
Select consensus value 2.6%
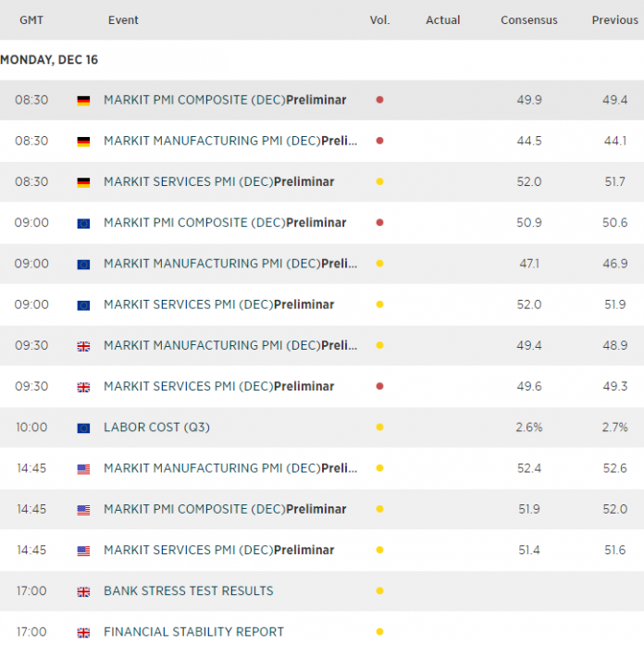529,427
